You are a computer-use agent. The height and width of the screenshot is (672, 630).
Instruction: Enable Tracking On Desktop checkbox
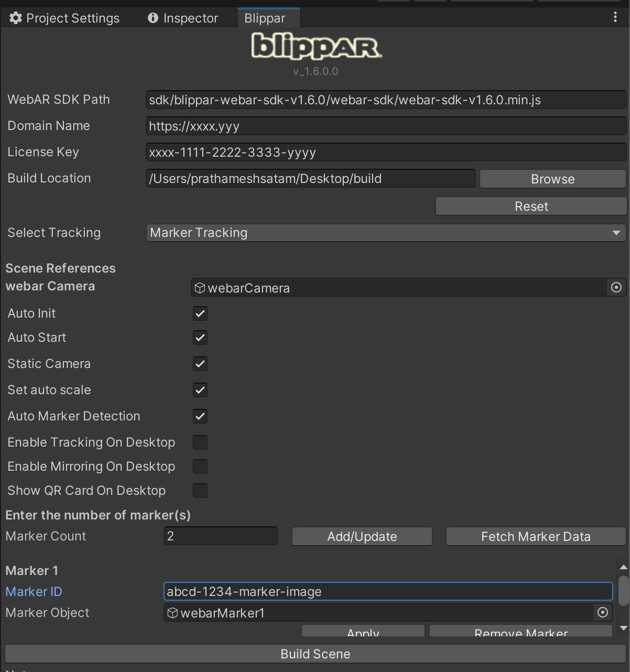200,442
